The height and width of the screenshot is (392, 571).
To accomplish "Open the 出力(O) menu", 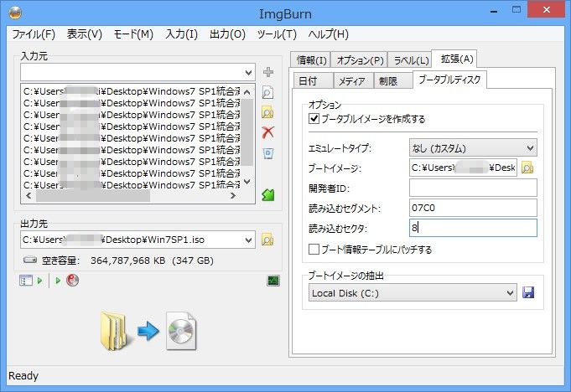I will pos(227,34).
